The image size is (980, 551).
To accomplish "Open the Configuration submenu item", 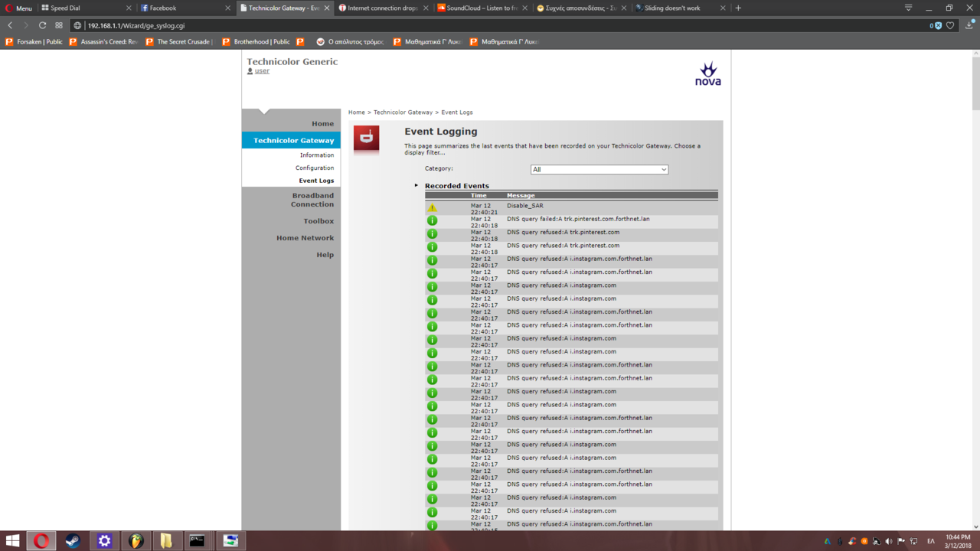I will coord(315,168).
